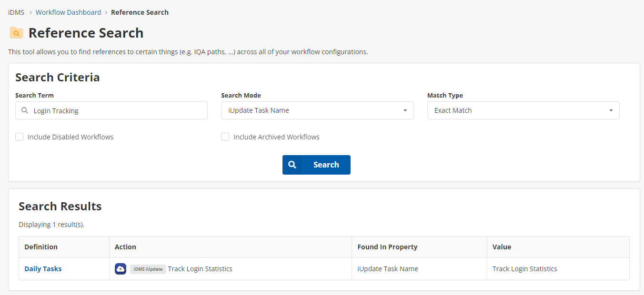
Task: Click the Found In Property column header
Action: point(387,247)
